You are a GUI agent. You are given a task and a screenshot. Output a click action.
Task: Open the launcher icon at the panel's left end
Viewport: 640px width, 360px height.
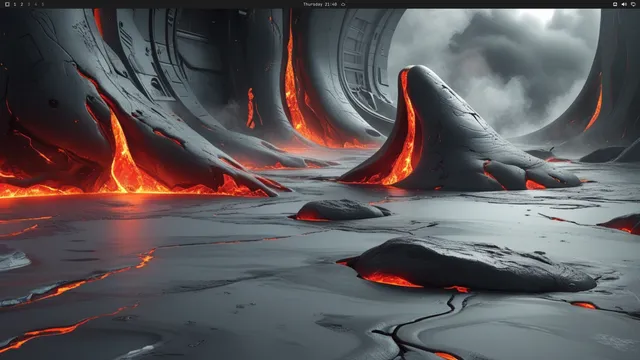[x=7, y=4]
